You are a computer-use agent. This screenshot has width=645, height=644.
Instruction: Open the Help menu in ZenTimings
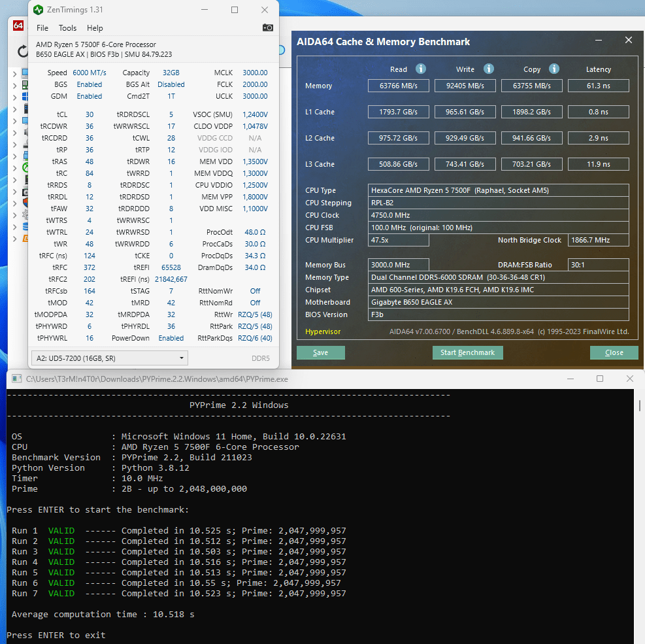coord(95,28)
